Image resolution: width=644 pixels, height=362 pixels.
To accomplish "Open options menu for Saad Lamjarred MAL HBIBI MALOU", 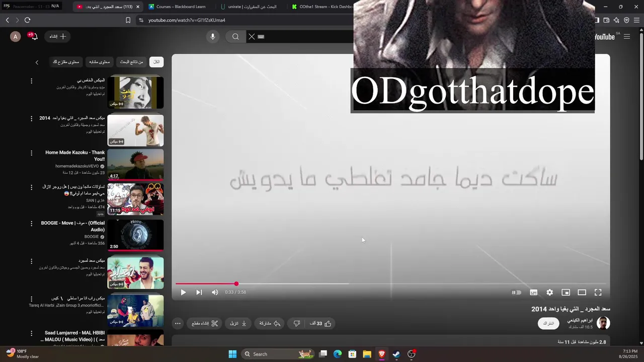I will coord(31,333).
